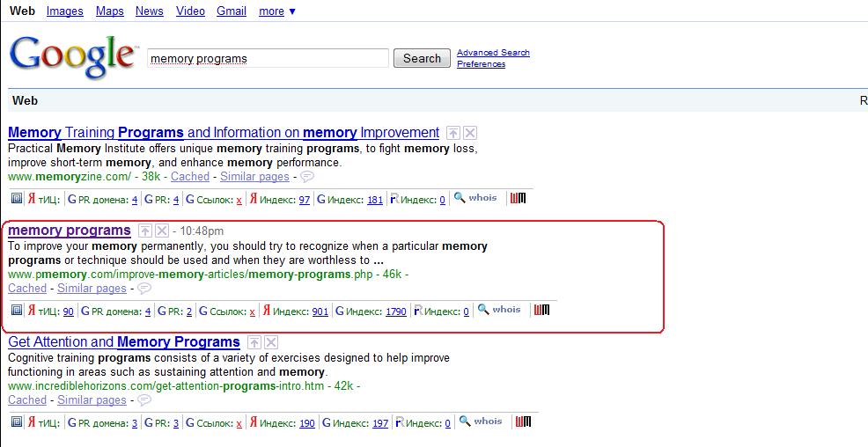Open whois lookup for pmemory.com
868x447 pixels.
click(499, 309)
